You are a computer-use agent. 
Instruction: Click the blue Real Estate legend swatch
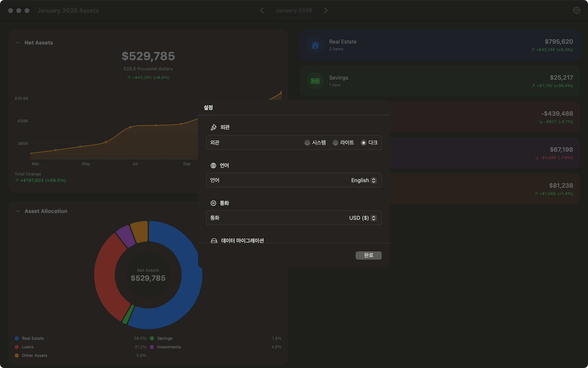17,338
